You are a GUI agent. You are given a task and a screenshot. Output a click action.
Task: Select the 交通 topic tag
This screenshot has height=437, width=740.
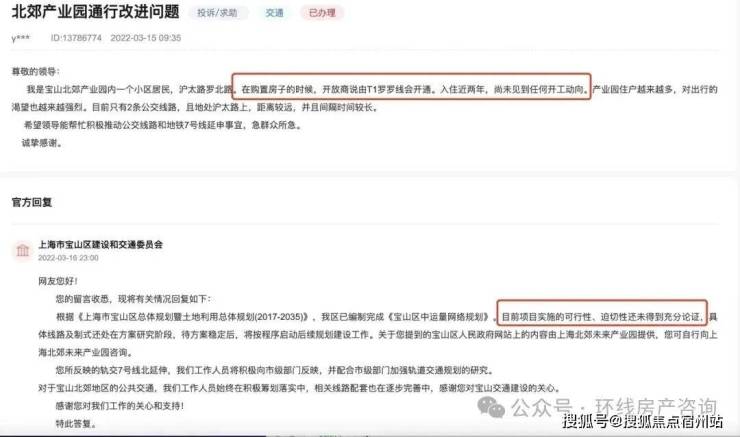point(274,13)
